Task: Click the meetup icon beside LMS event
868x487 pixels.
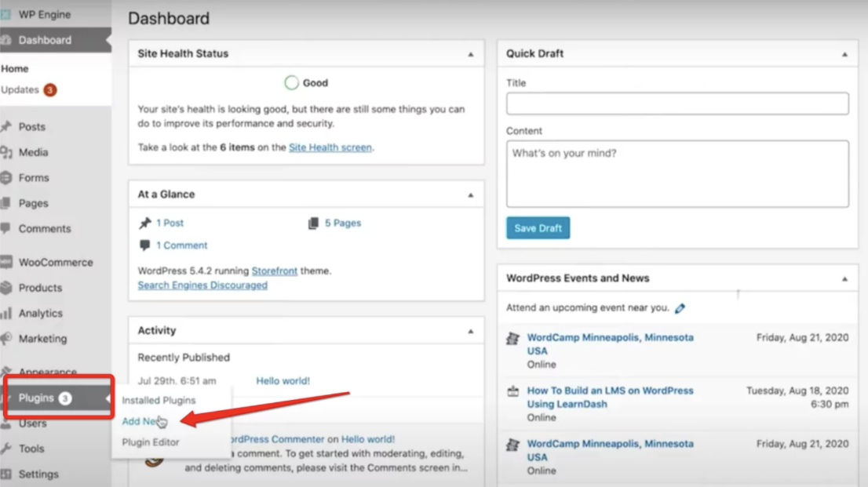Action: click(513, 391)
